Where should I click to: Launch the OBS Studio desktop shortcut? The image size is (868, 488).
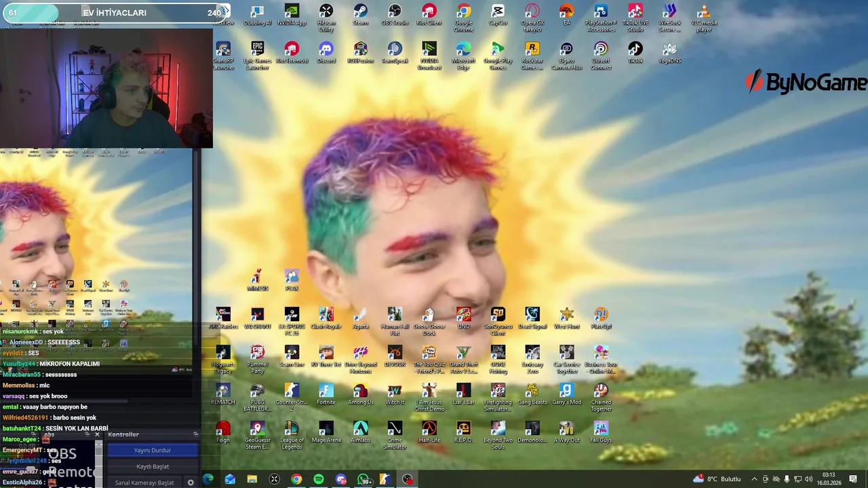coord(395,15)
